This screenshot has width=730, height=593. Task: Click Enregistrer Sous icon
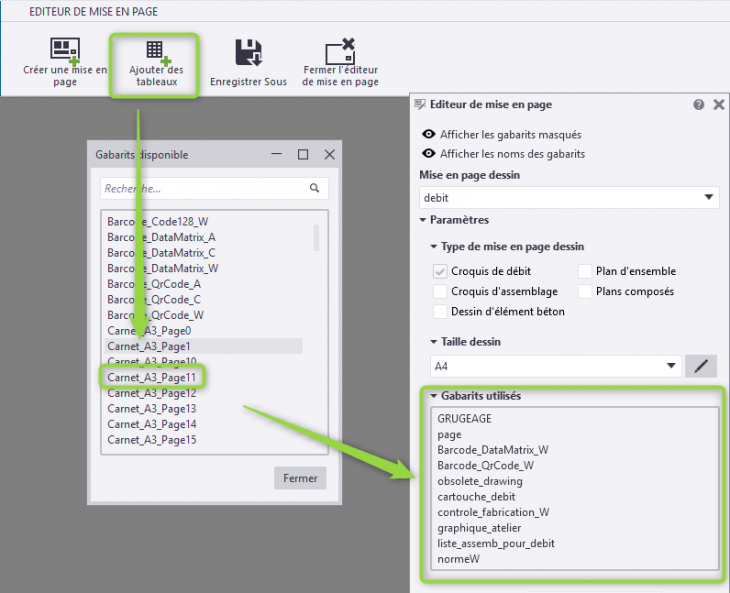click(x=248, y=52)
